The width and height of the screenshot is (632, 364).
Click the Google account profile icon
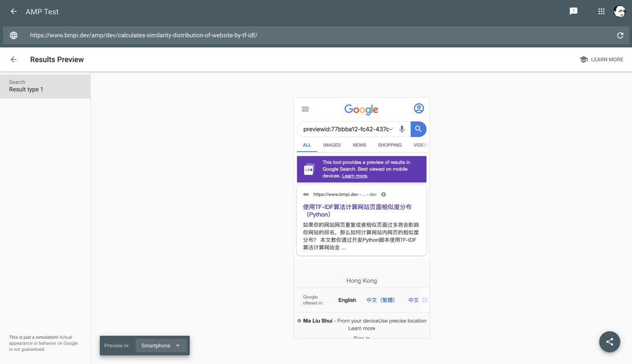point(419,109)
